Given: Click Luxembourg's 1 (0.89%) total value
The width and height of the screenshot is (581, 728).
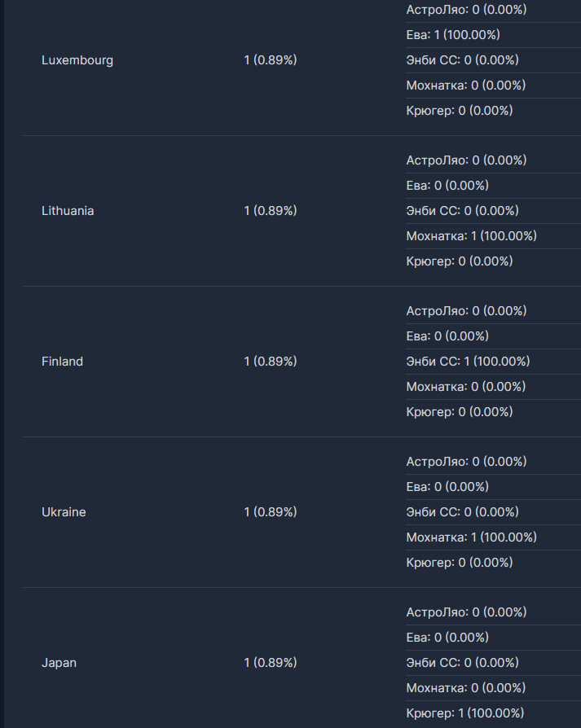Looking at the screenshot, I should click(271, 60).
